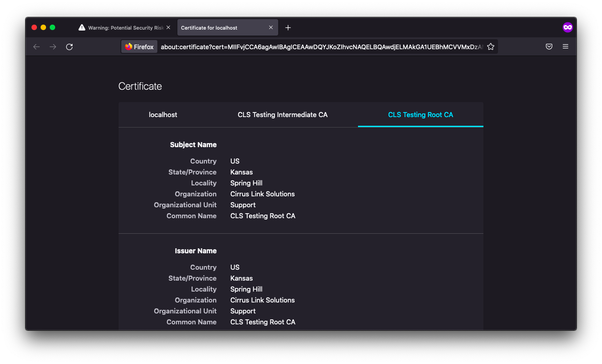Viewport: 602px width, 364px height.
Task: Click the Locality label under Issuer Name
Action: (204, 289)
